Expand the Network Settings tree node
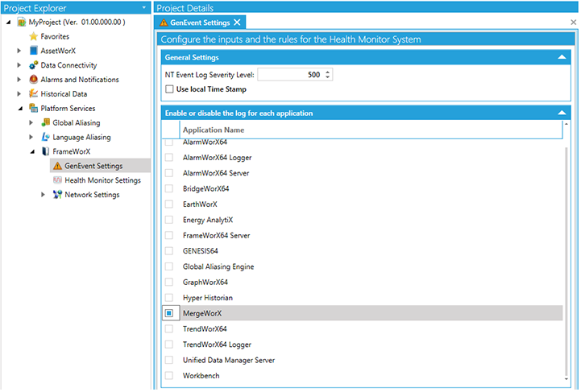 coord(44,195)
